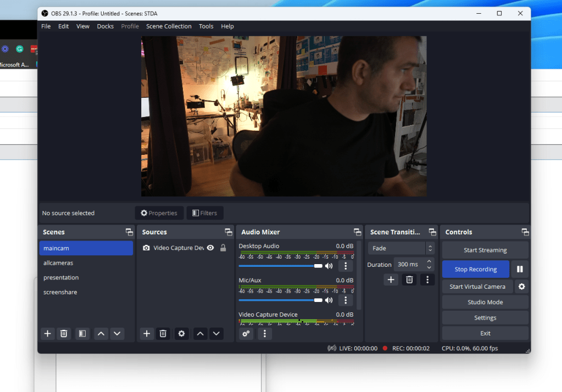This screenshot has height=392, width=562.
Task: Pop out the Scenes dock
Action: pyautogui.click(x=130, y=232)
